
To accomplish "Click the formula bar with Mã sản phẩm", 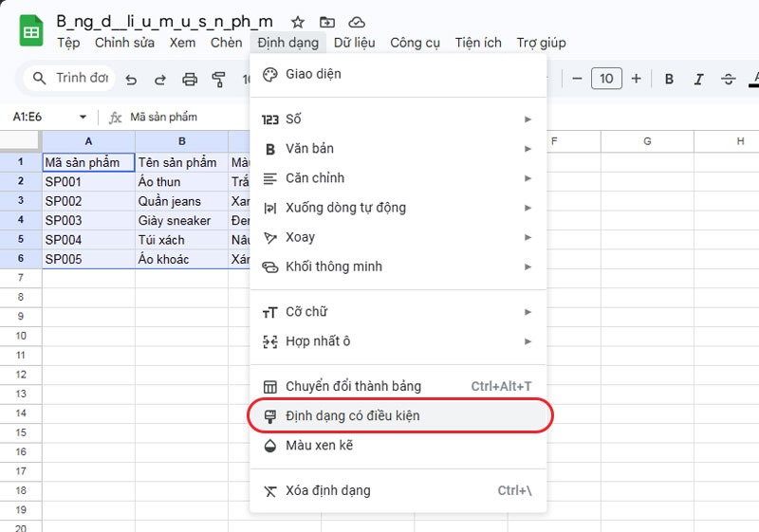I will click(x=163, y=117).
